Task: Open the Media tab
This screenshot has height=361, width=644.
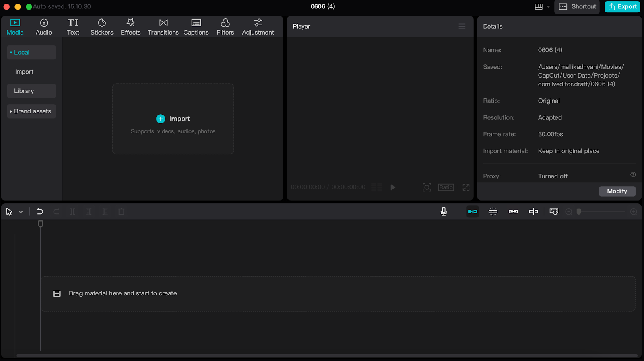Action: click(15, 27)
